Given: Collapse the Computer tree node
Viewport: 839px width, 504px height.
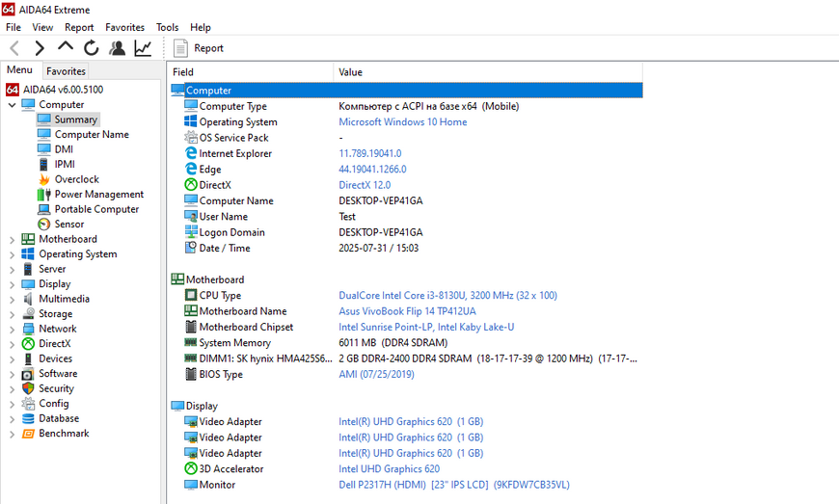Looking at the screenshot, I should 12,105.
